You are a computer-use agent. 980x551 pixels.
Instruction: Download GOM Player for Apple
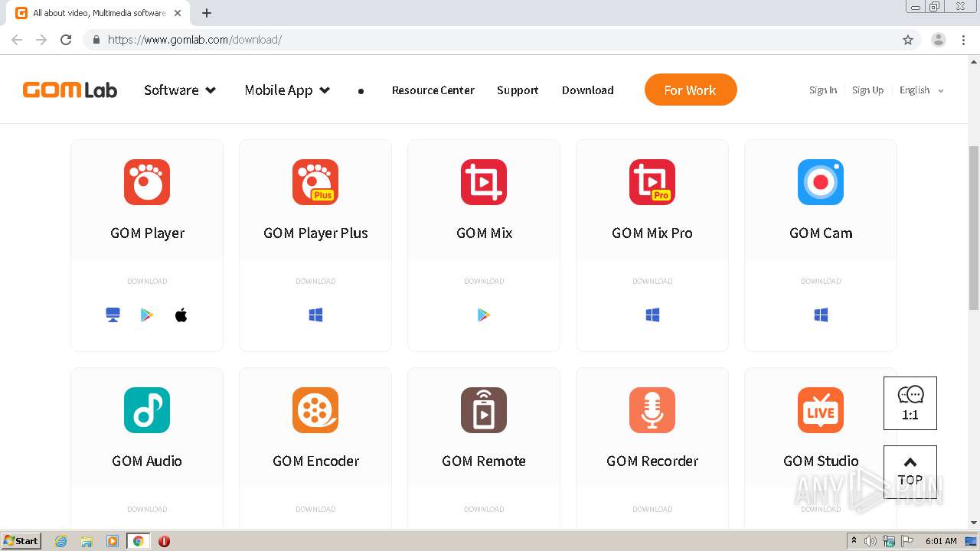(x=181, y=315)
